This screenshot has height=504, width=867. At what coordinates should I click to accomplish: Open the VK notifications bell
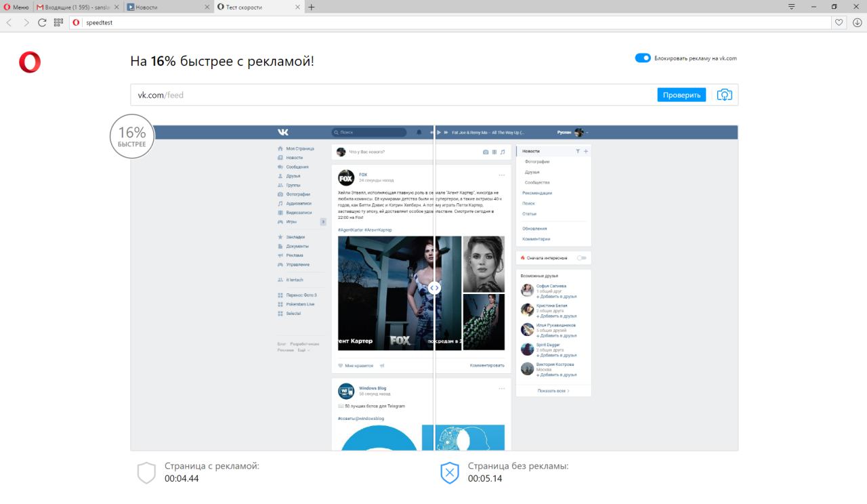pyautogui.click(x=419, y=132)
